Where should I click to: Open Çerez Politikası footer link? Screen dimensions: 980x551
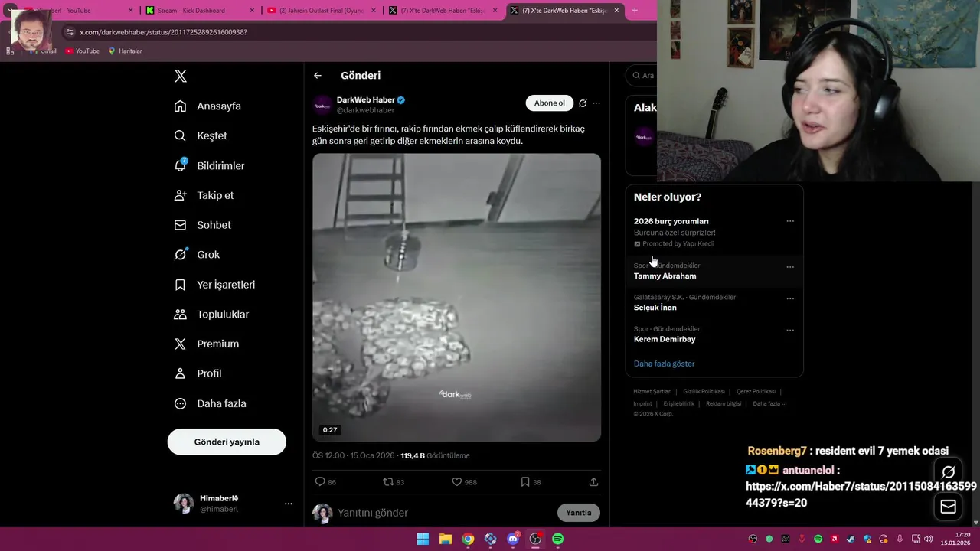pos(756,391)
